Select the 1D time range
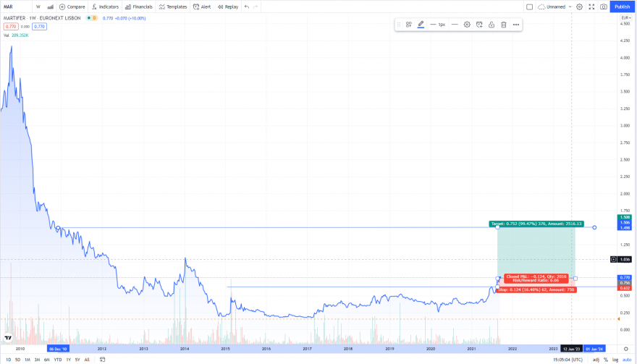637x364 pixels. pyautogui.click(x=8, y=360)
